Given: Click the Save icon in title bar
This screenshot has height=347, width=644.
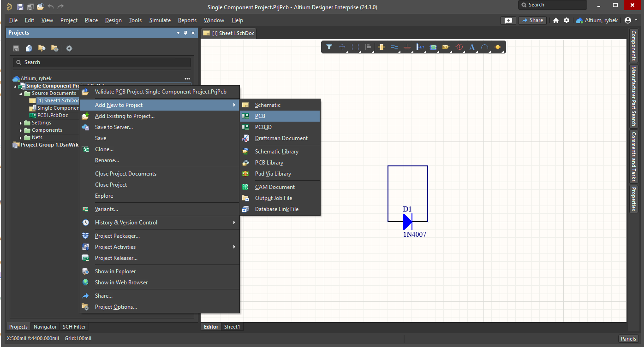Looking at the screenshot, I should [x=20, y=7].
